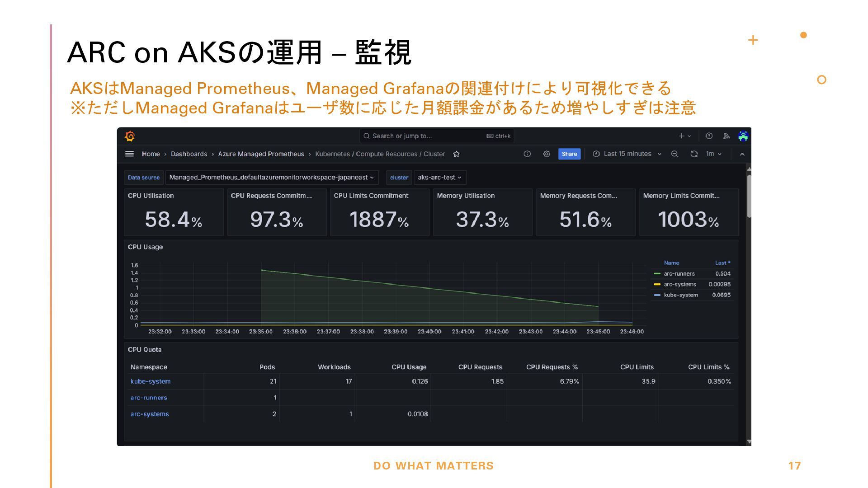
Task: Open the aks-arc-test cluster dropdown
Action: point(439,178)
